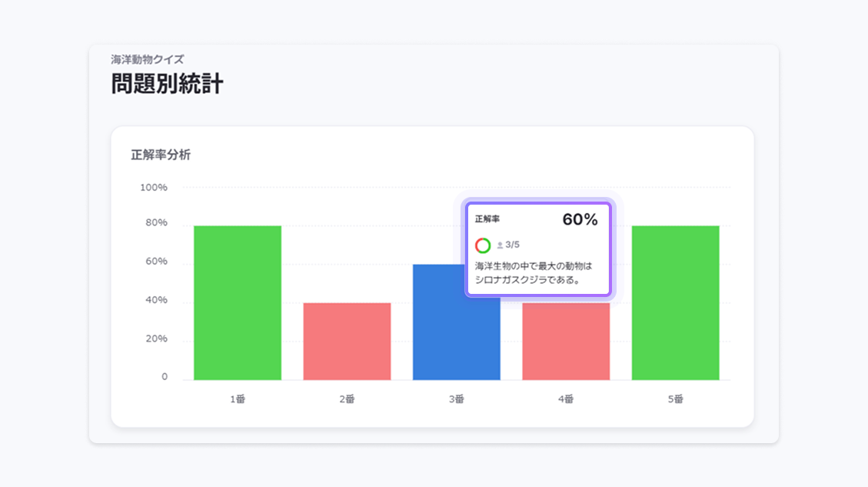
Task: Click the 100% y-axis label
Action: click(x=154, y=188)
